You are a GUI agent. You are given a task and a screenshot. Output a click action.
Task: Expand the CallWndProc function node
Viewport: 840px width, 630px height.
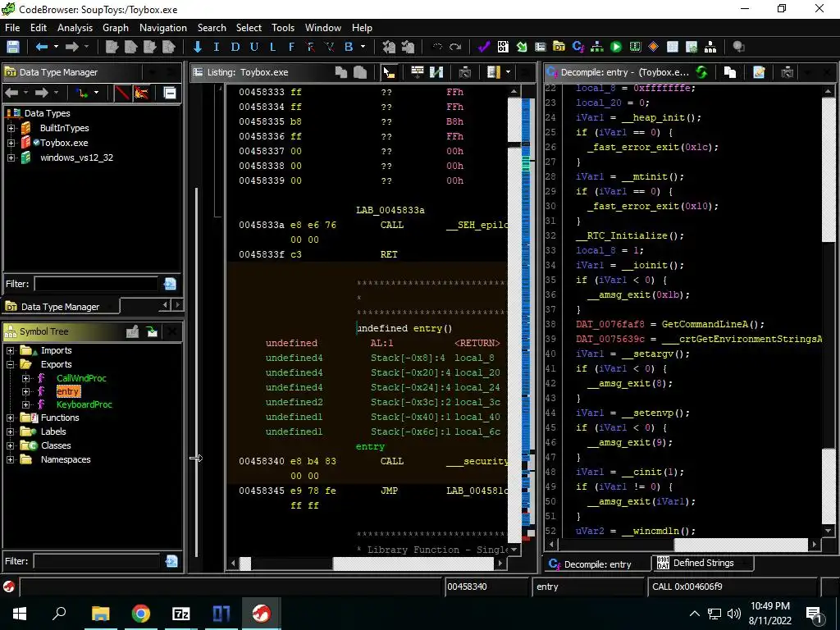coord(25,378)
